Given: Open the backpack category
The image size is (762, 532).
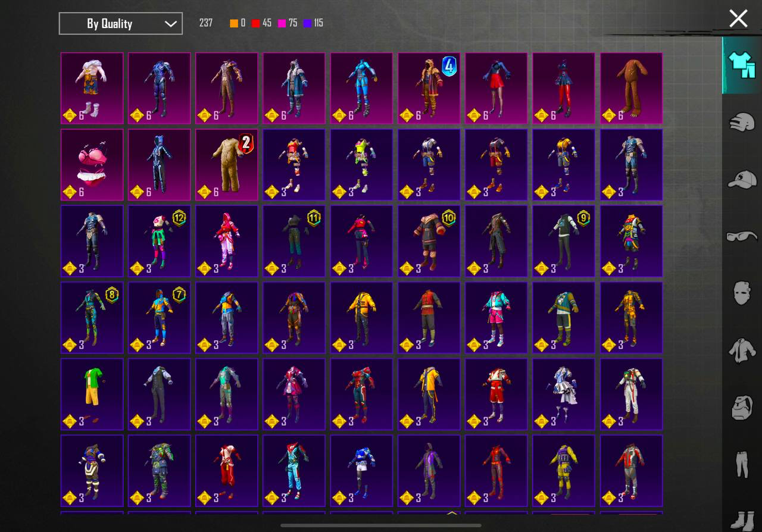Looking at the screenshot, I should 742,408.
